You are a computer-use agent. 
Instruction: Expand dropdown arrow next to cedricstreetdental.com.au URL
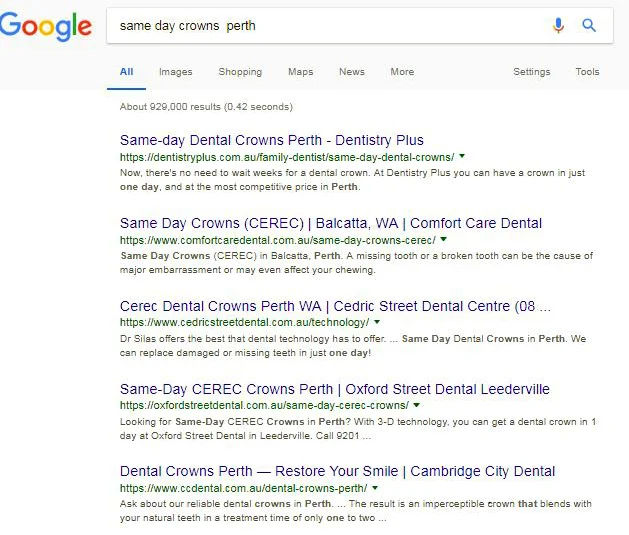click(377, 322)
